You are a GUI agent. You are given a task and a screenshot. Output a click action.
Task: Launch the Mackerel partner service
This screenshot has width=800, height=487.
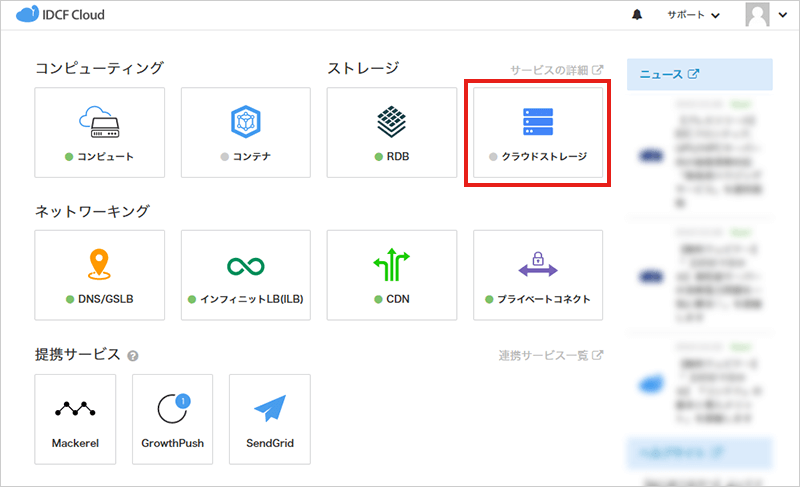75,418
